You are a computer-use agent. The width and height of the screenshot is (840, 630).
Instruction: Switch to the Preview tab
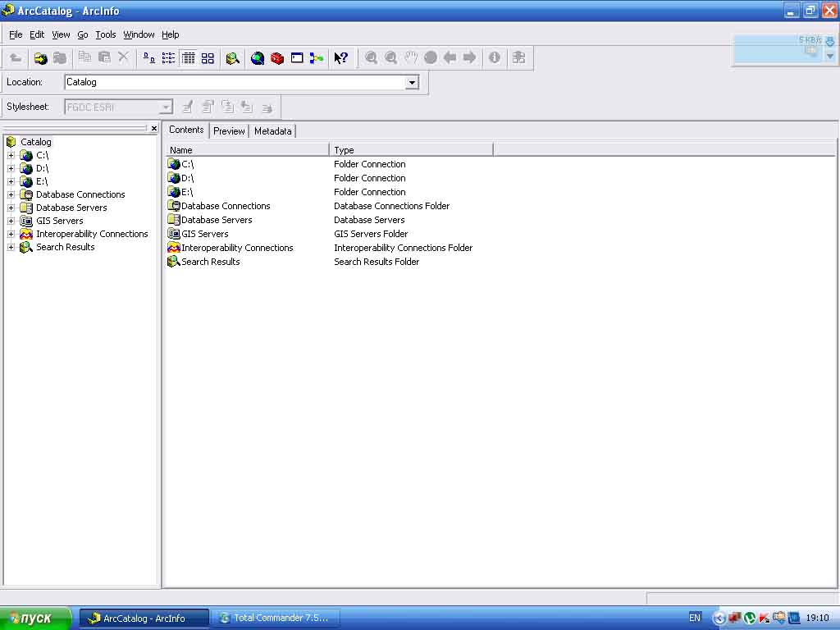point(229,131)
